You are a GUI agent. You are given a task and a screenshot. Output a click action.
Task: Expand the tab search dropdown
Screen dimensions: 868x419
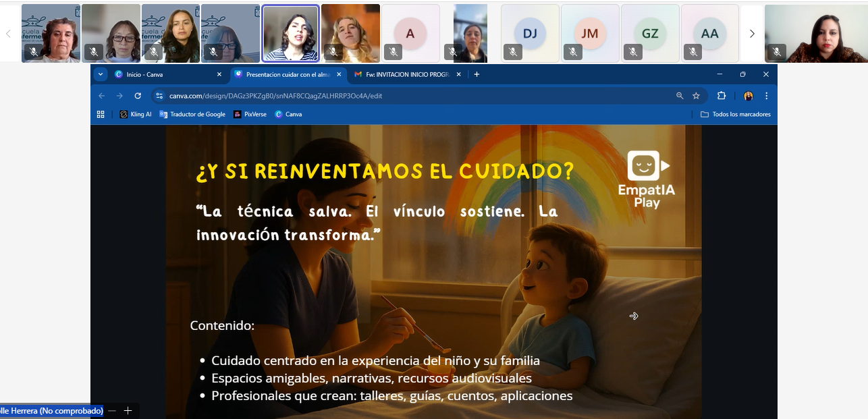(101, 74)
